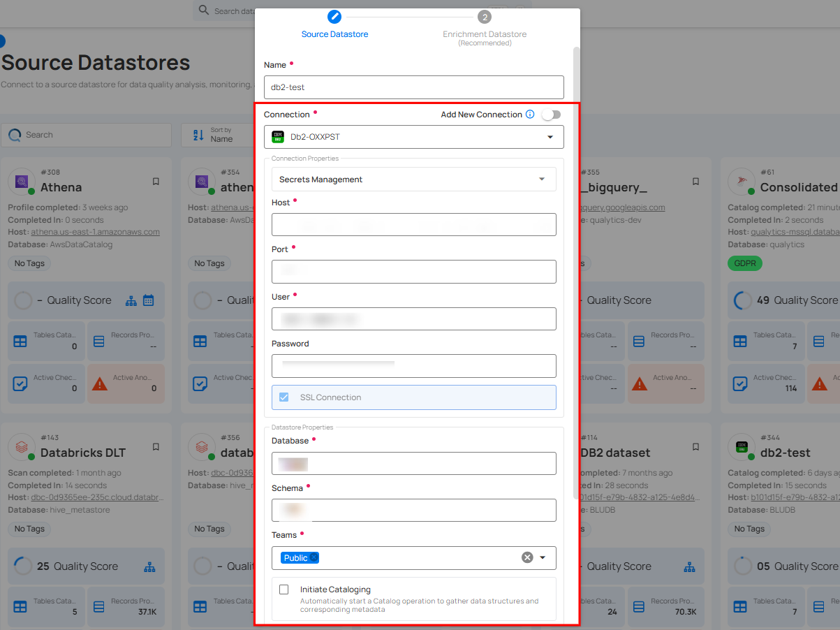This screenshot has height=630, width=840.
Task: Enable the Add New Connection toggle
Action: pyautogui.click(x=551, y=114)
